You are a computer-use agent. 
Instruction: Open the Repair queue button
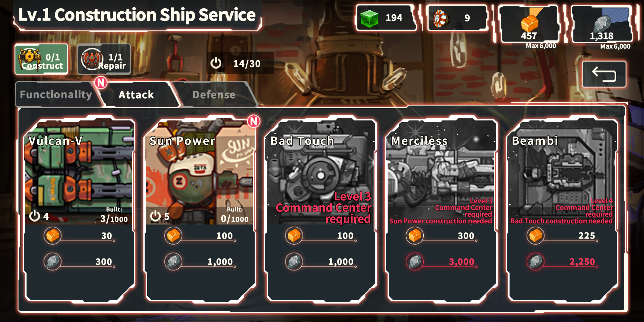[104, 59]
